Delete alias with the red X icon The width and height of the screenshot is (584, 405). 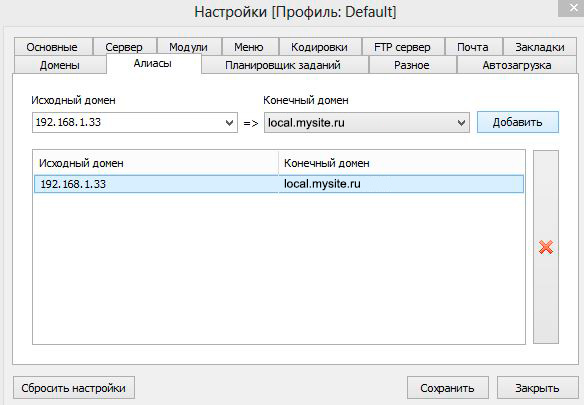[546, 247]
